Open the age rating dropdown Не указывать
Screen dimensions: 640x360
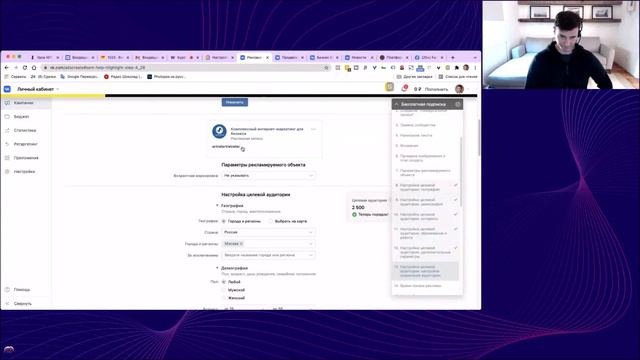268,176
